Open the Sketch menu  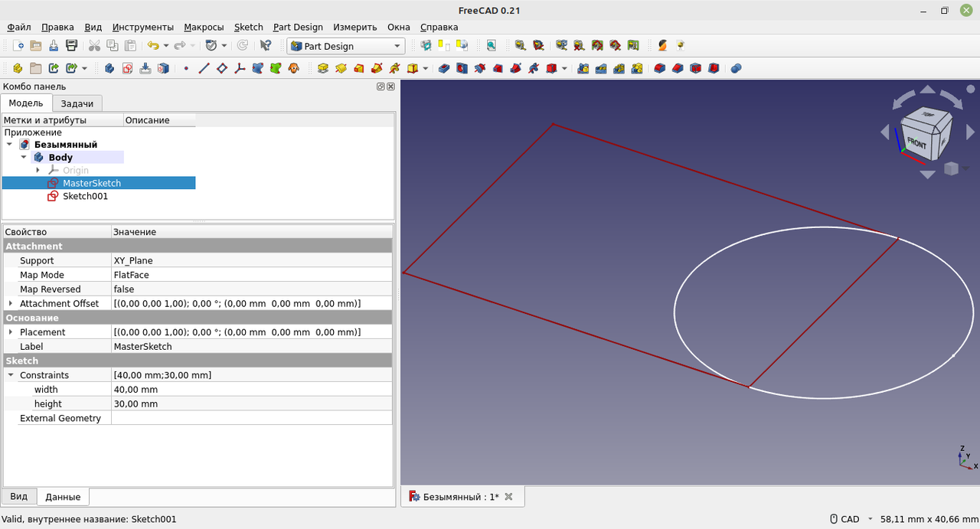[x=248, y=27]
